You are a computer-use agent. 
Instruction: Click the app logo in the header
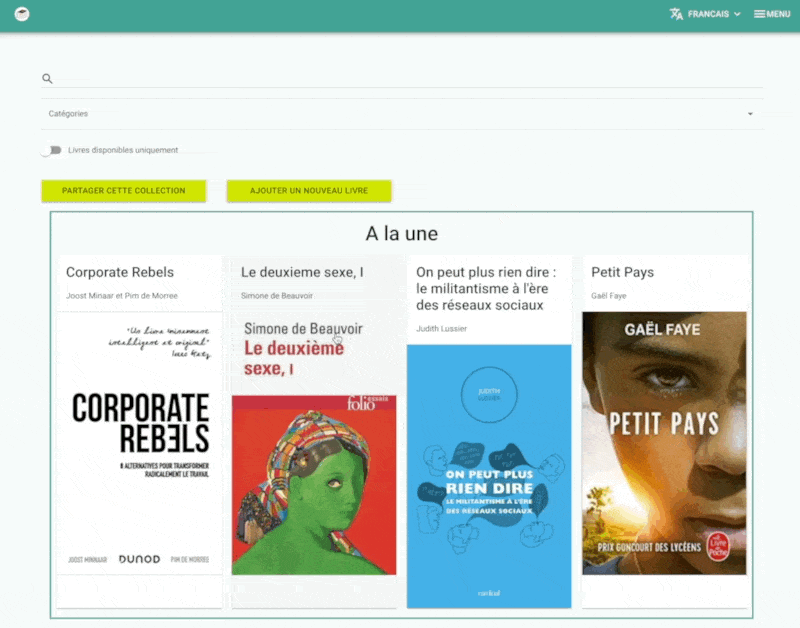[21, 14]
